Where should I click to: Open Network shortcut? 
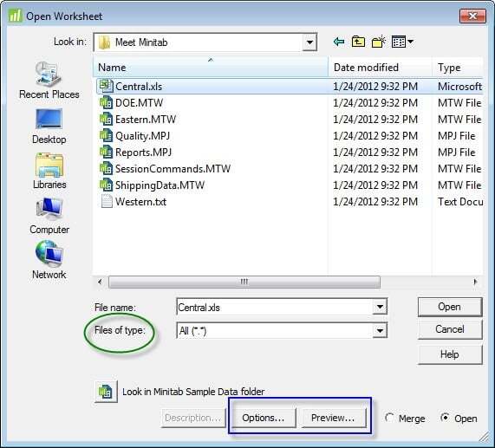[49, 260]
